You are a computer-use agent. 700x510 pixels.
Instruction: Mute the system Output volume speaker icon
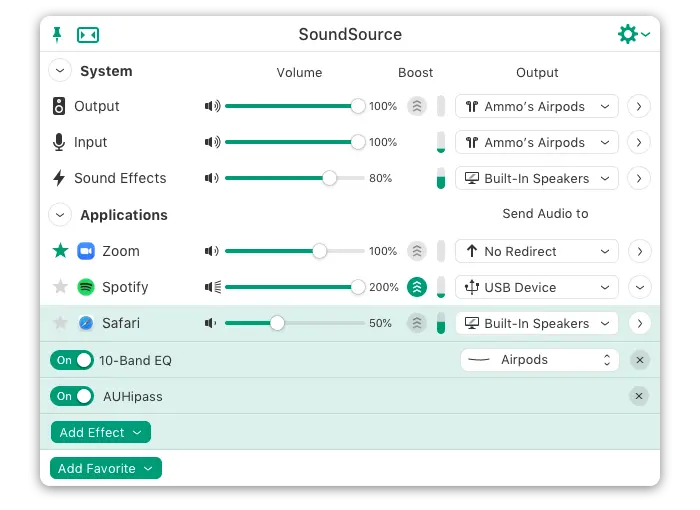coord(212,106)
